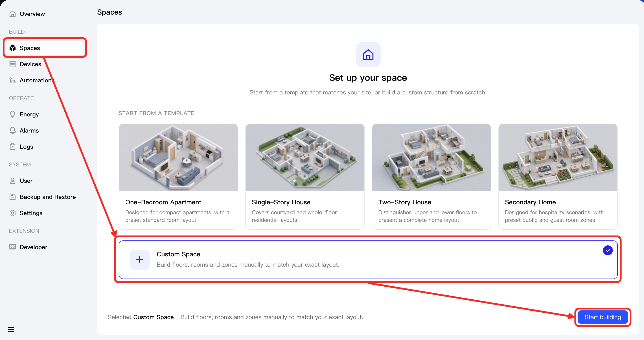644x340 pixels.
Task: Open the Logs page
Action: tap(45, 147)
